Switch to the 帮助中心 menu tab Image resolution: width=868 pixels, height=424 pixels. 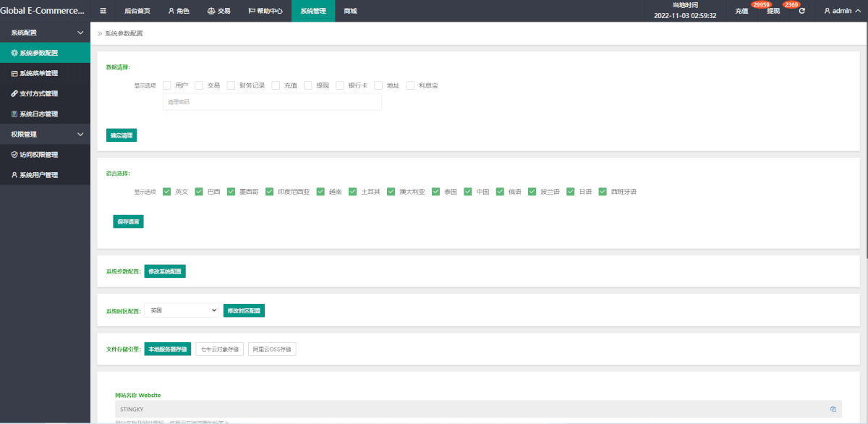coord(265,11)
